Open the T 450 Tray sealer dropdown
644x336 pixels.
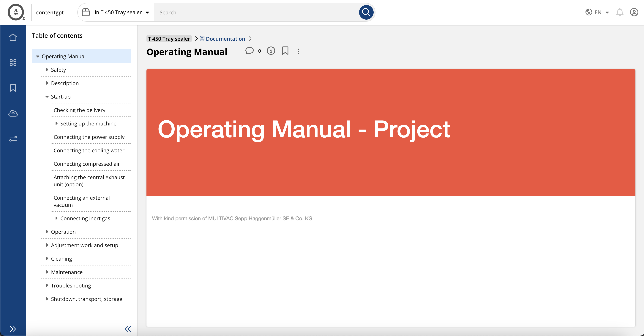pos(148,12)
